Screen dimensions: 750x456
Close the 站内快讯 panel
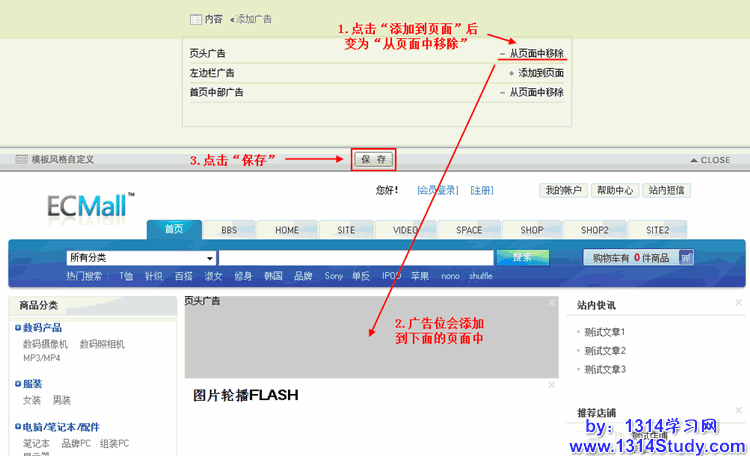coord(738,302)
